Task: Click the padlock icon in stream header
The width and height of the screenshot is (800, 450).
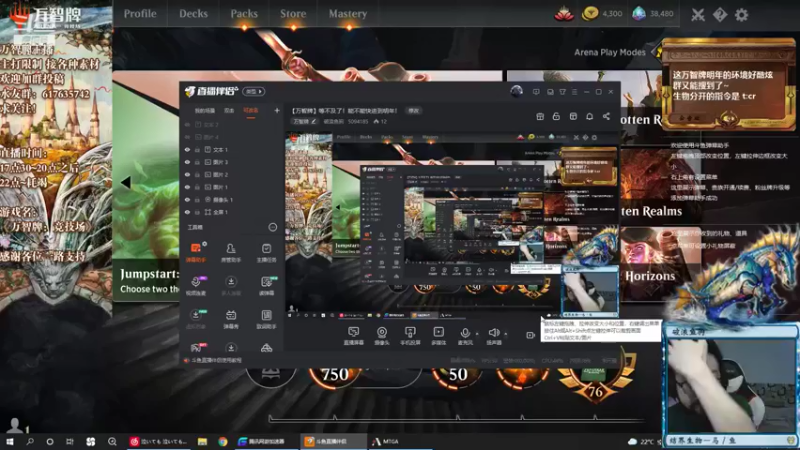Action: pos(556,117)
